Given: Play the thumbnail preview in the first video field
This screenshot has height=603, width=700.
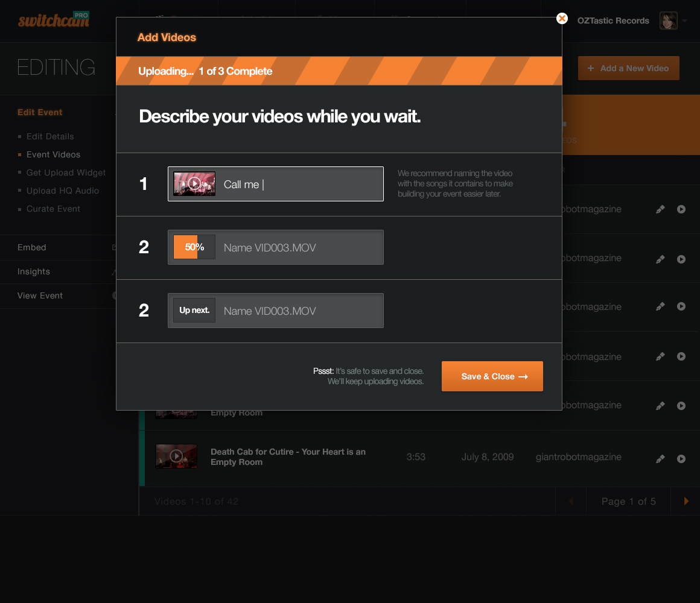Looking at the screenshot, I should click(x=194, y=184).
